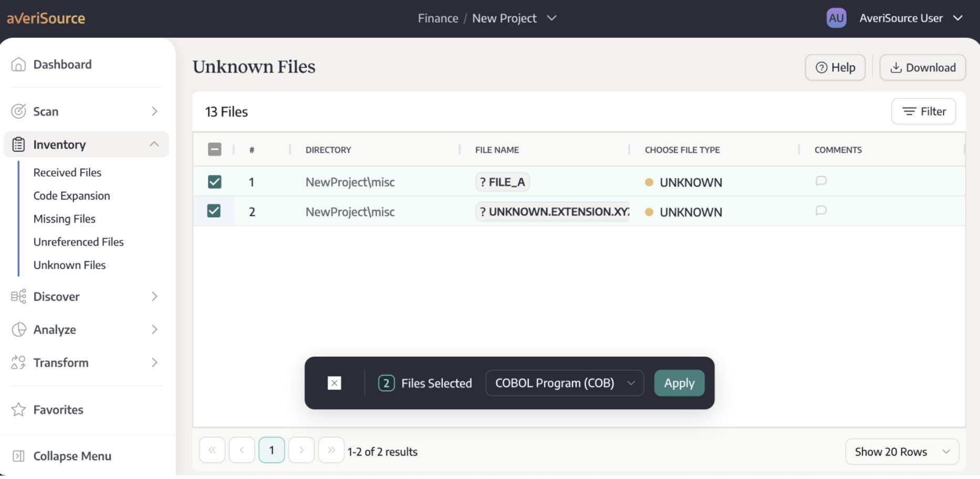Click the COMMENTS column header
Image resolution: width=980 pixels, height=479 pixels.
838,150
